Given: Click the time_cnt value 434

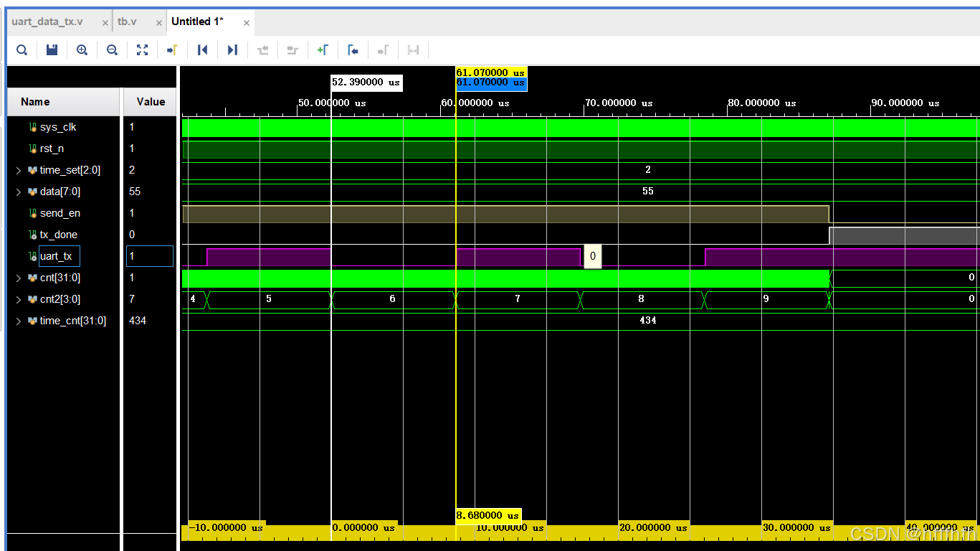Looking at the screenshot, I should coord(138,321).
